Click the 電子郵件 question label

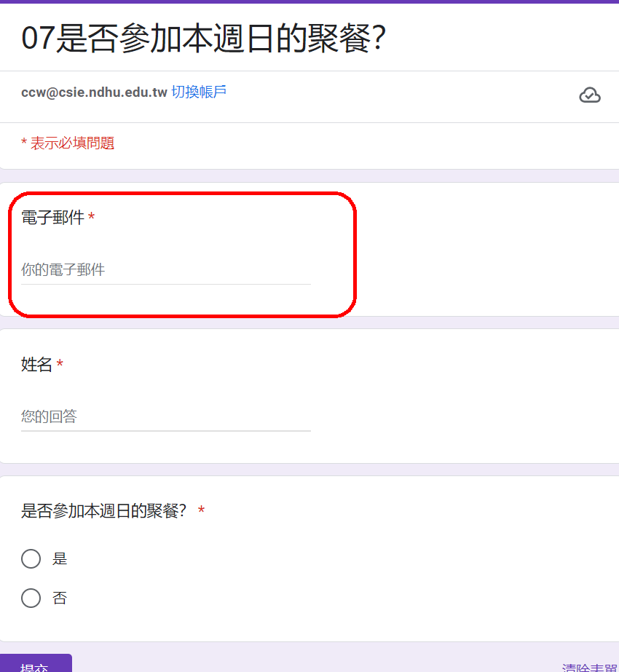pyautogui.click(x=52, y=218)
